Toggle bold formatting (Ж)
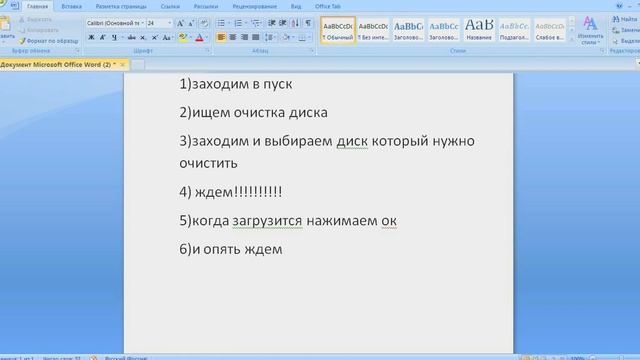The width and height of the screenshot is (640, 360). (x=91, y=38)
